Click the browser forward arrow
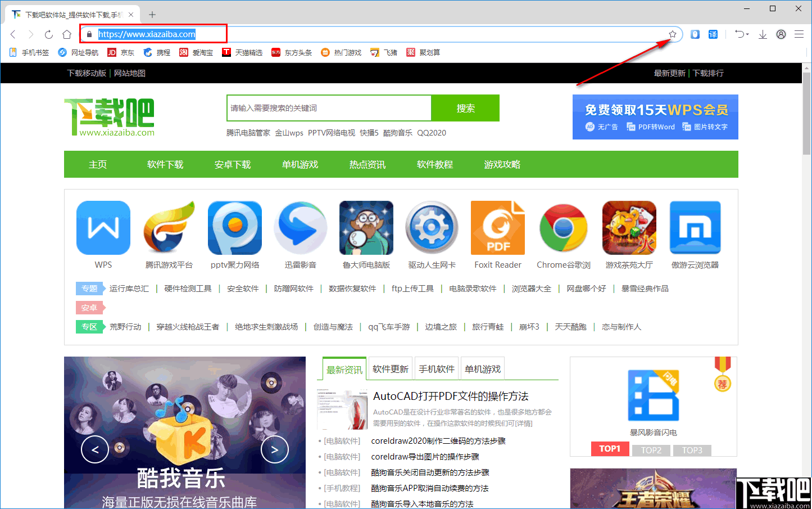 (31, 34)
